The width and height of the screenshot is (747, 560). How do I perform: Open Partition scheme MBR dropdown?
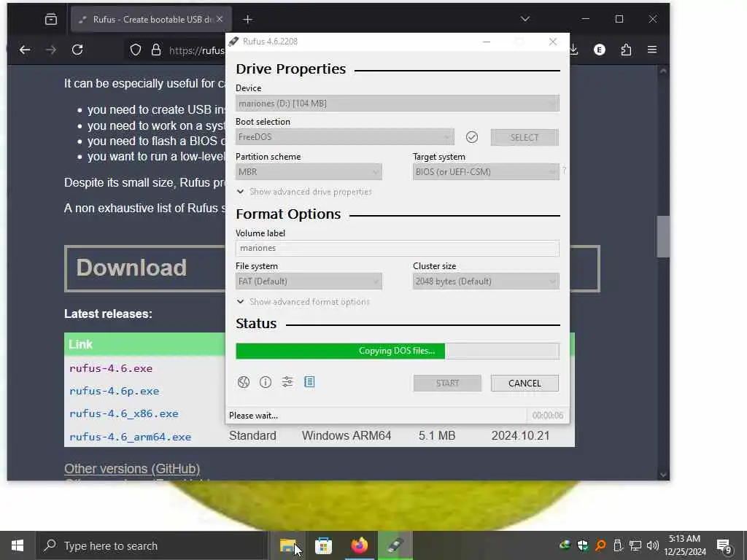pyautogui.click(x=309, y=172)
